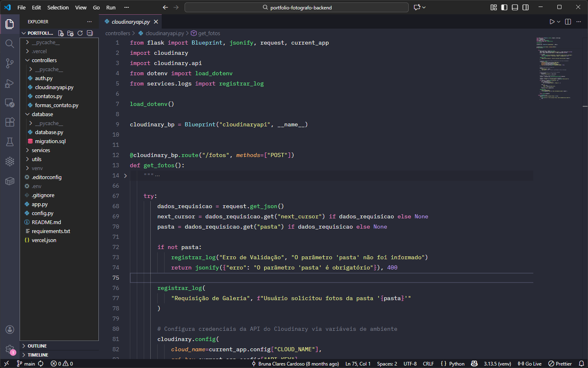Viewport: 588px width, 368px height.
Task: Run the Python file using the play icon
Action: point(552,22)
